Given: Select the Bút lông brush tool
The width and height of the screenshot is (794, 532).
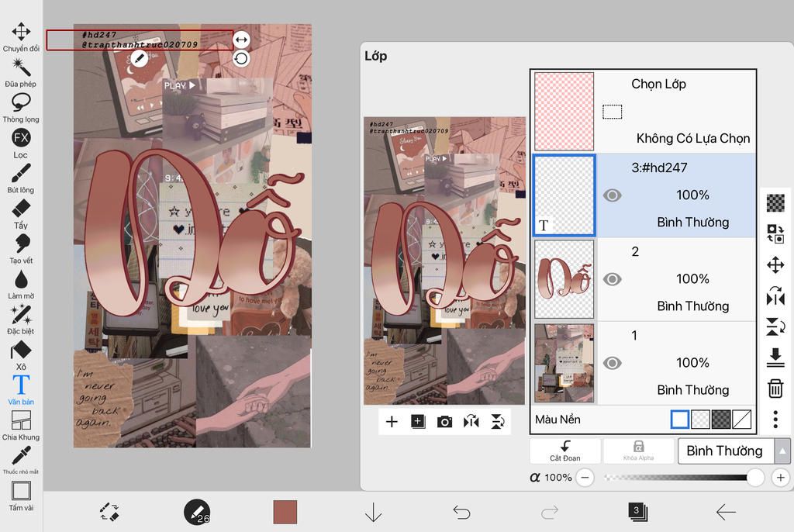Looking at the screenshot, I should click(21, 178).
